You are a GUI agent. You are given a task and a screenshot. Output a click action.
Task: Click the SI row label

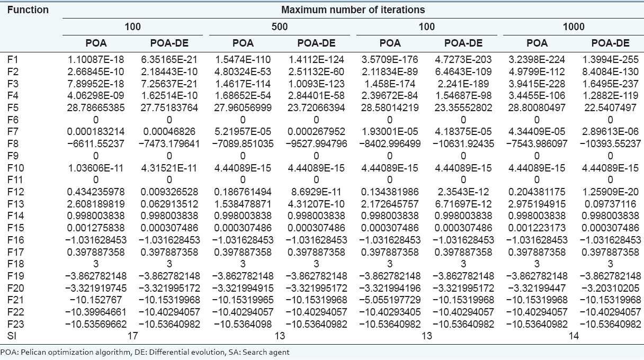pos(11,335)
